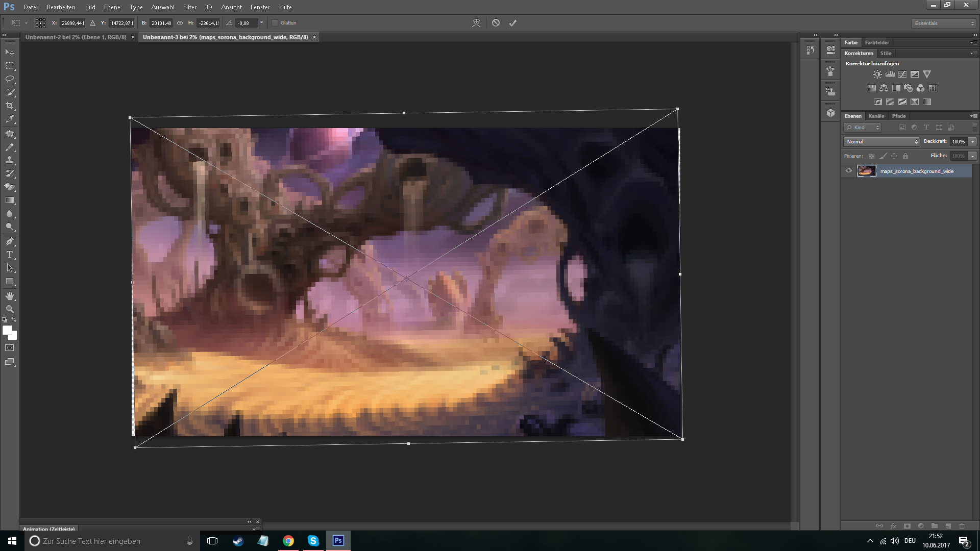Viewport: 980px width, 551px height.
Task: Open the Bearbeiten menu
Action: (x=61, y=7)
